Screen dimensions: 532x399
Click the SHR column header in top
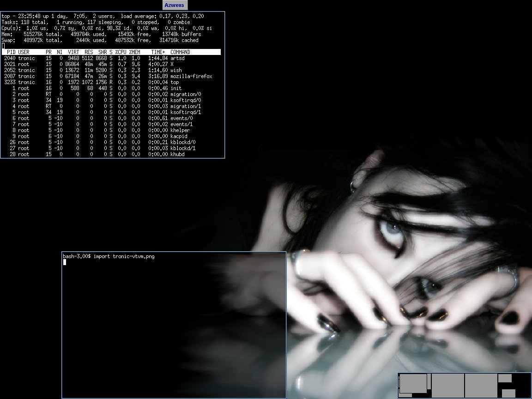[x=103, y=52]
